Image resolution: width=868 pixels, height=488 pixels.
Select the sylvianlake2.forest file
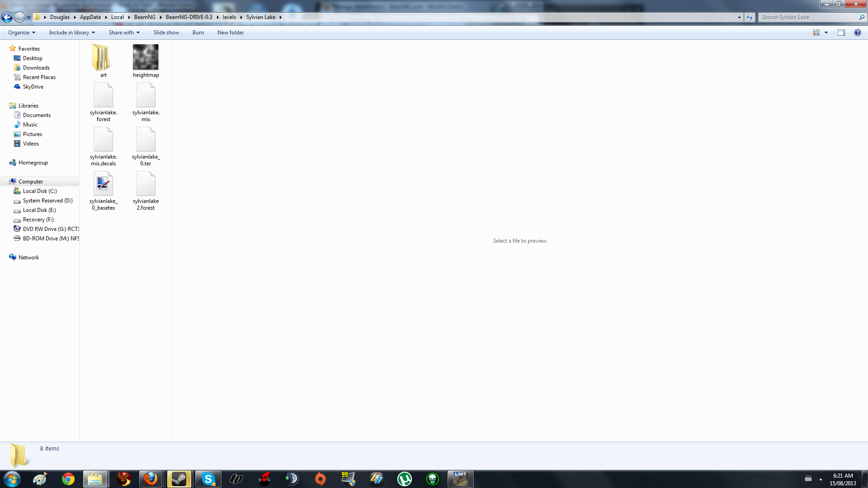point(146,191)
